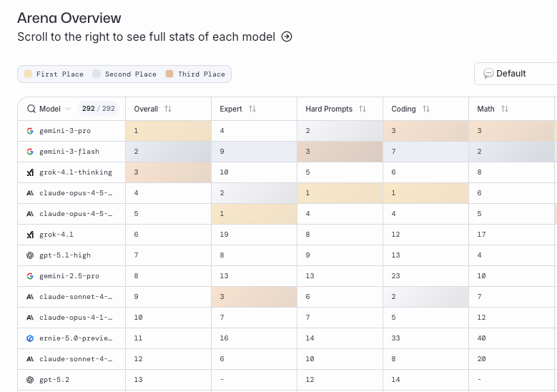Click the Second Place legend label
The height and width of the screenshot is (392, 557).
[x=131, y=74]
